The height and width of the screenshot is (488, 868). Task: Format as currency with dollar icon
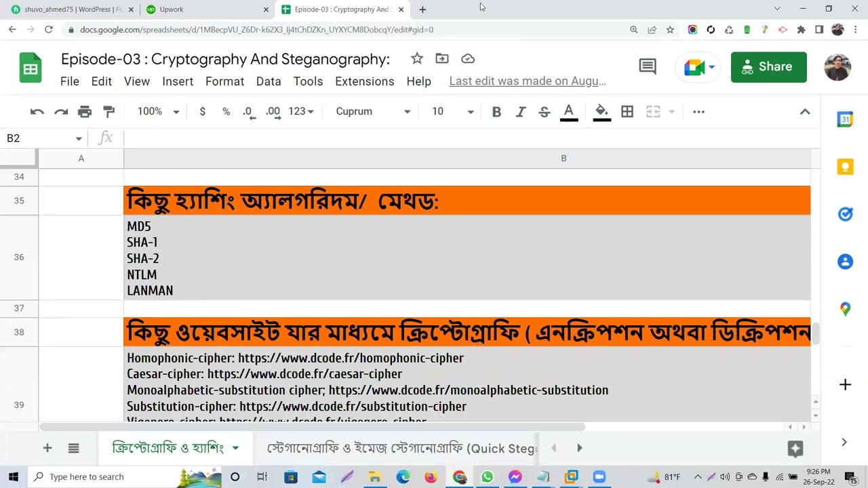point(202,112)
